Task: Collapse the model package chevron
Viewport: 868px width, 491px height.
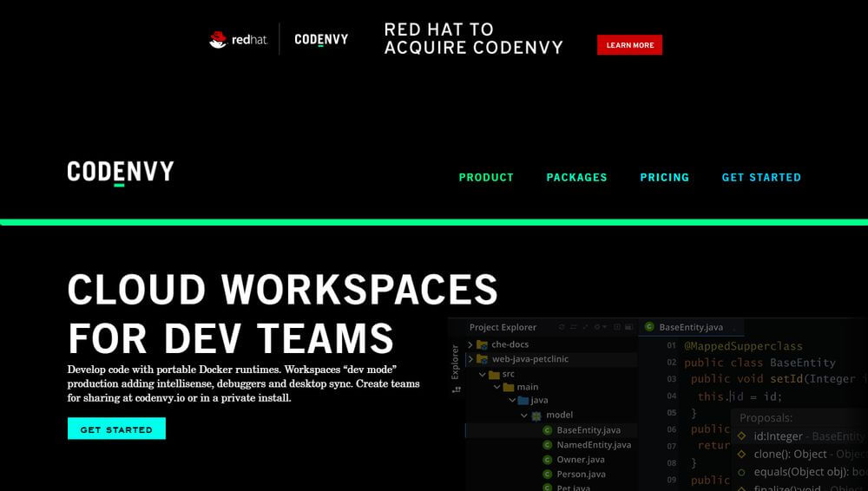Action: (524, 416)
